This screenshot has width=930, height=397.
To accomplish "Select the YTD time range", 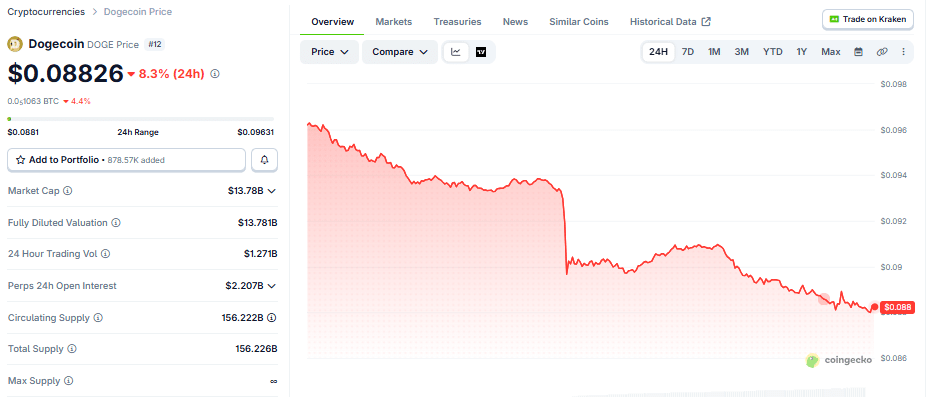I will point(773,52).
